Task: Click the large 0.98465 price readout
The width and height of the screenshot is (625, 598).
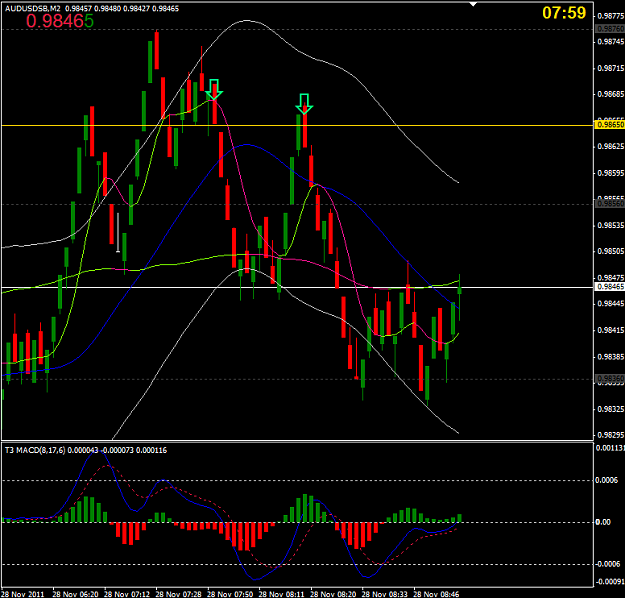Action: click(60, 21)
